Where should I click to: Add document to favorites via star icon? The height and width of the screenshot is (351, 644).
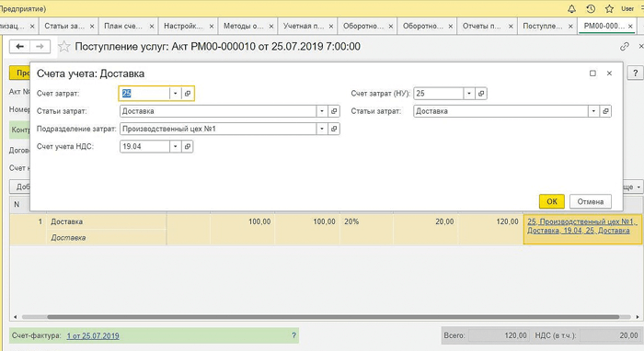click(63, 46)
